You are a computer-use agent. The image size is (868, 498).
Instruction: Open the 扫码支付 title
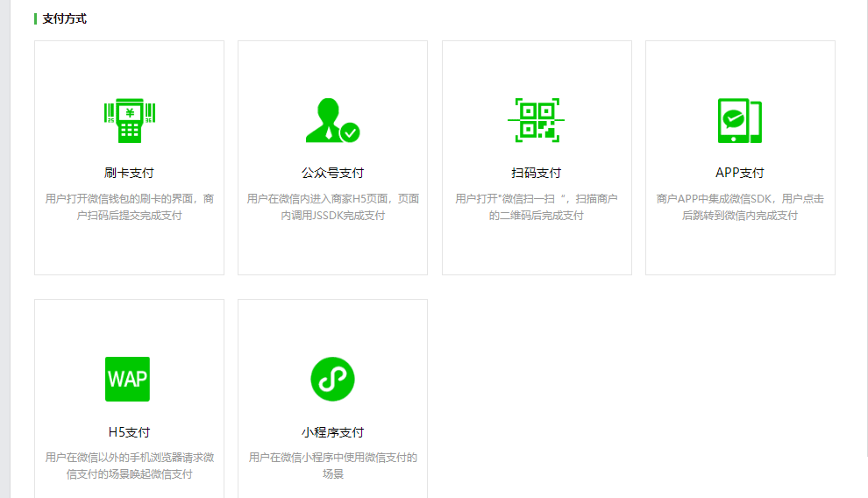537,173
